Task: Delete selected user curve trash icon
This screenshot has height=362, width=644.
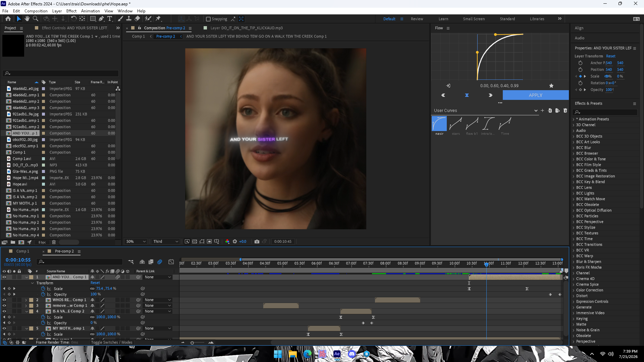Action: click(565, 111)
